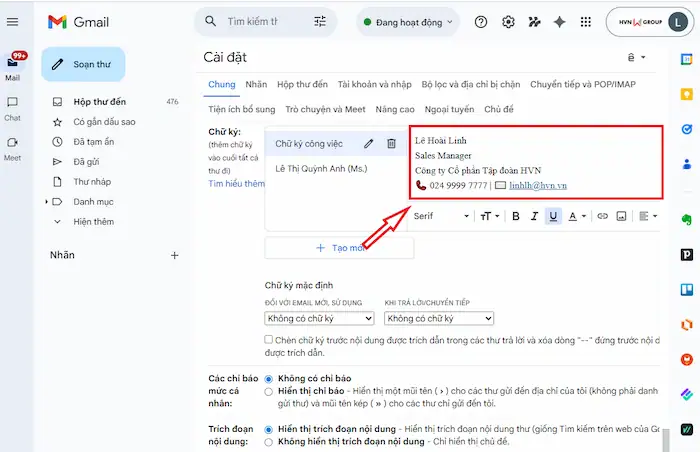Insert image into the signature
The image size is (700, 452).
click(621, 216)
